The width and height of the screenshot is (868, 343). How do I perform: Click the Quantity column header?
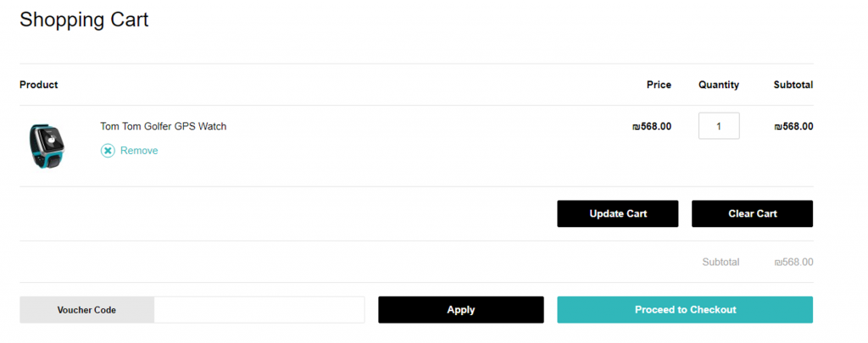(x=719, y=85)
